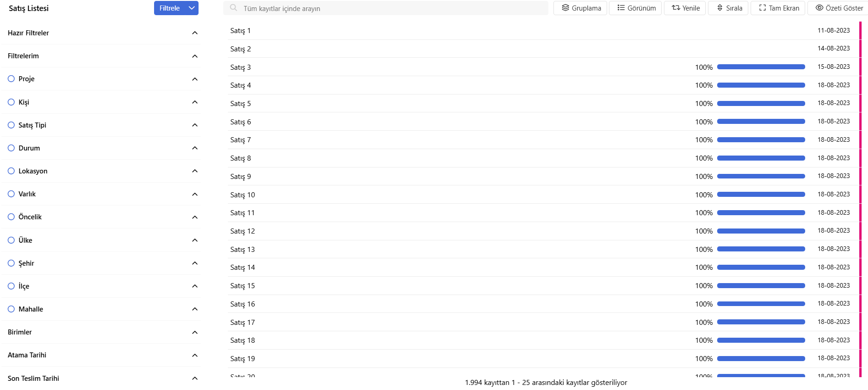
Task: Click the Sırala sort icon
Action: (x=720, y=8)
